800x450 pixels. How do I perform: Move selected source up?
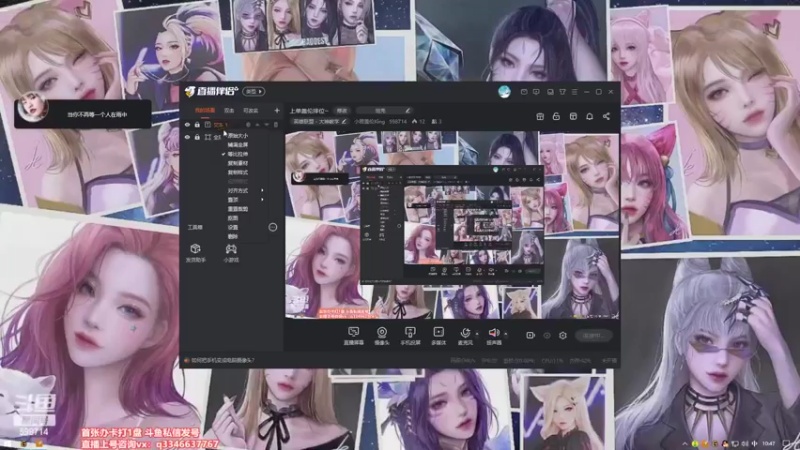coord(258,124)
